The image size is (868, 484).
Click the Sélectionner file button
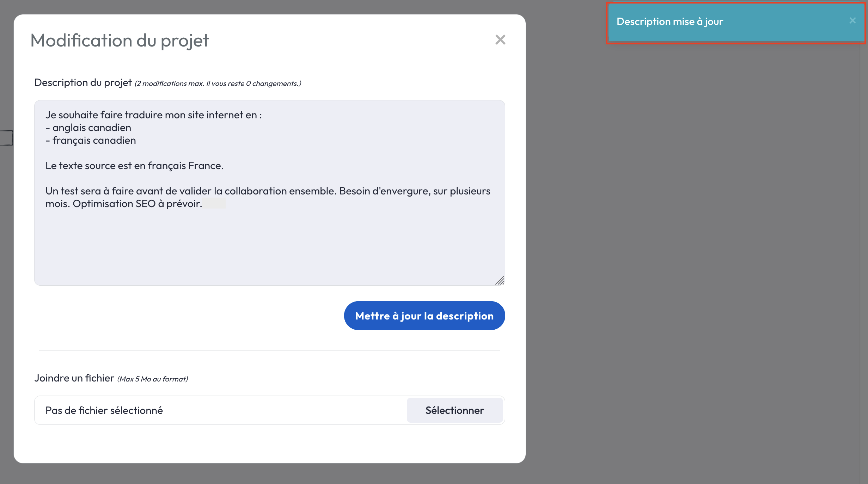tap(454, 410)
